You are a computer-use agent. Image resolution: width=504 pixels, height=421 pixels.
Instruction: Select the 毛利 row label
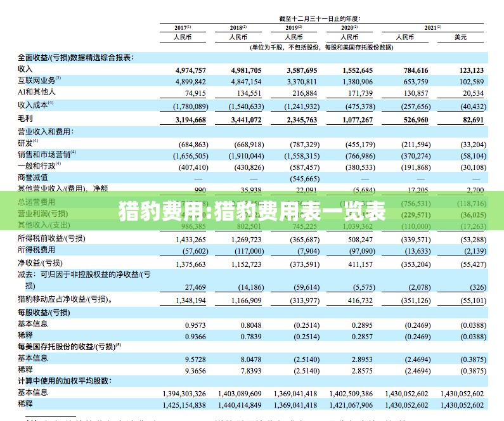pyautogui.click(x=25, y=119)
